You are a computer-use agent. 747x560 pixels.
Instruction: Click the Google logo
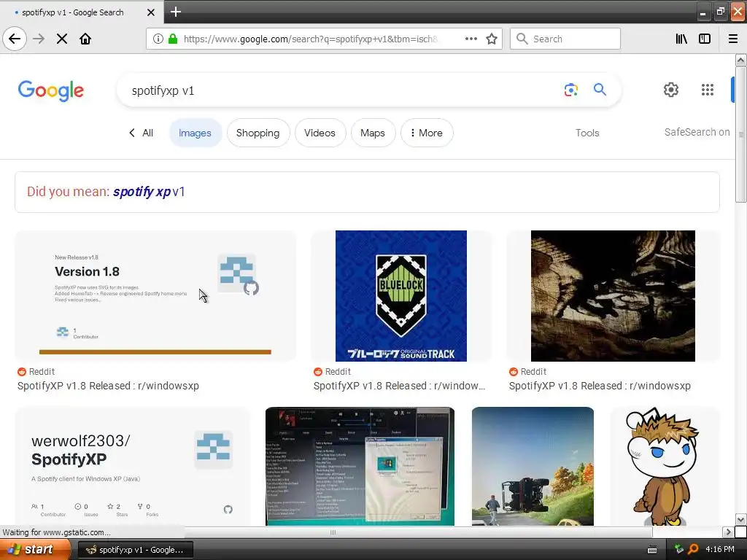tap(51, 90)
